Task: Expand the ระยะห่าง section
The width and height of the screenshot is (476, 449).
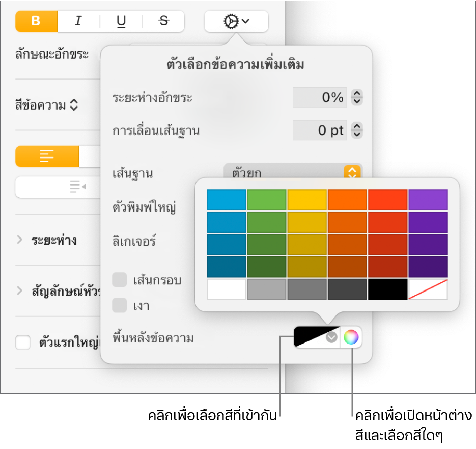Action: pos(20,240)
